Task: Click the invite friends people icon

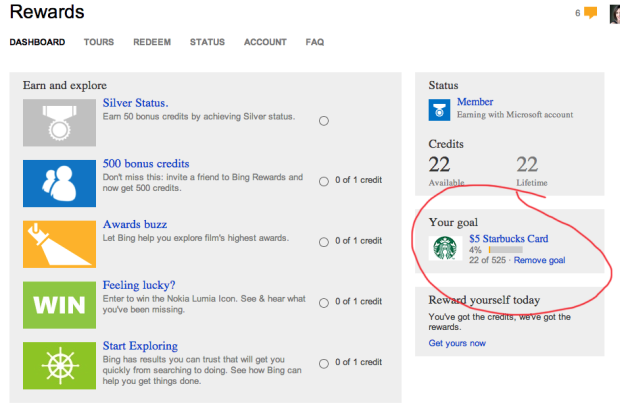Action: pyautogui.click(x=59, y=183)
